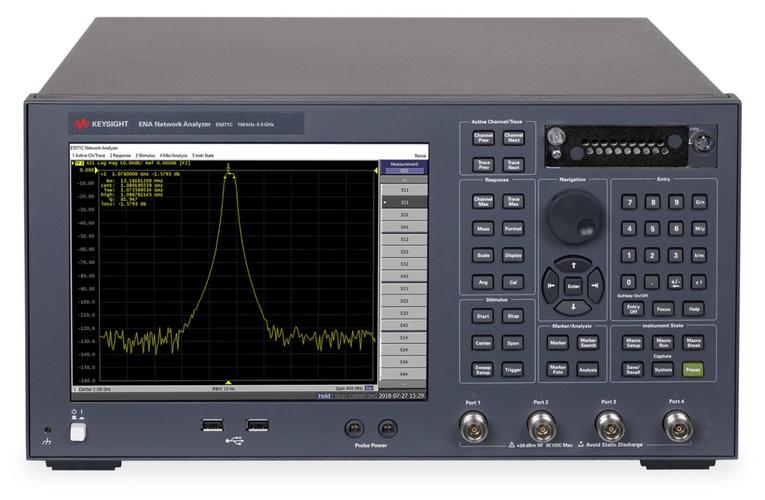
Task: Select the M/µ unit key
Action: coord(700,228)
